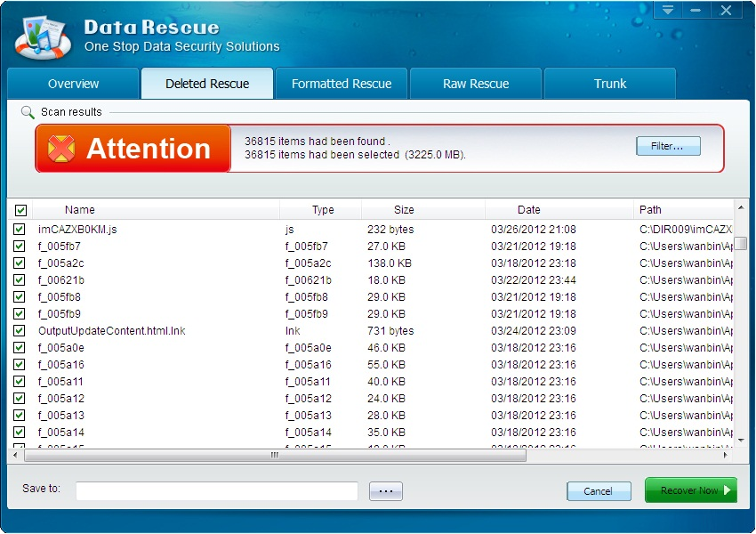
Task: Click the vertical scrollbar down arrow
Action: click(x=741, y=440)
